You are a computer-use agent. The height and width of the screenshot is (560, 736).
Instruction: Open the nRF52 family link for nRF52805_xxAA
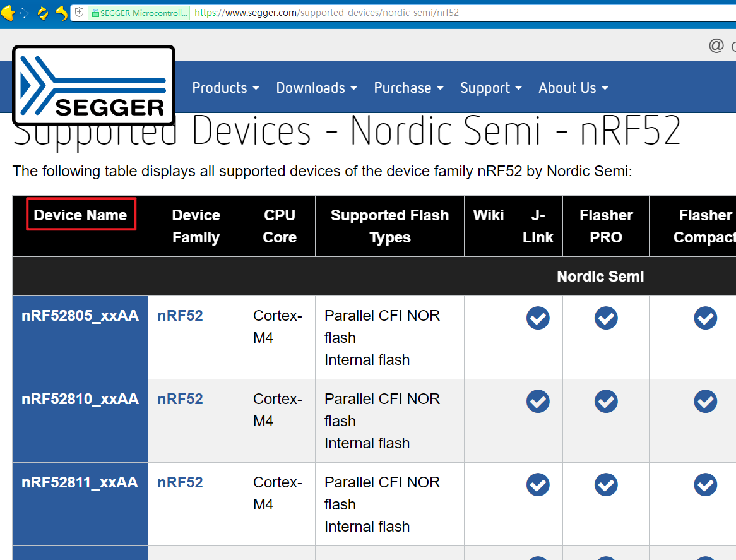pyautogui.click(x=180, y=316)
